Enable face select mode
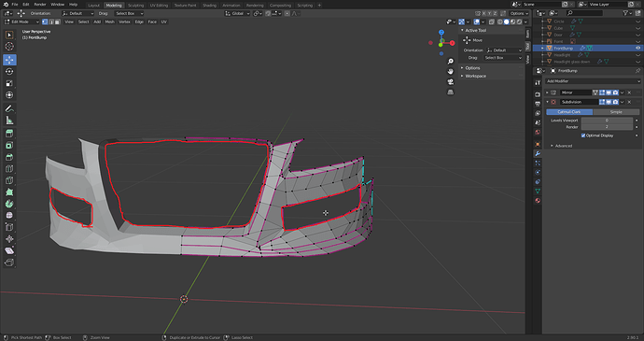The width and height of the screenshot is (644, 341). point(57,21)
